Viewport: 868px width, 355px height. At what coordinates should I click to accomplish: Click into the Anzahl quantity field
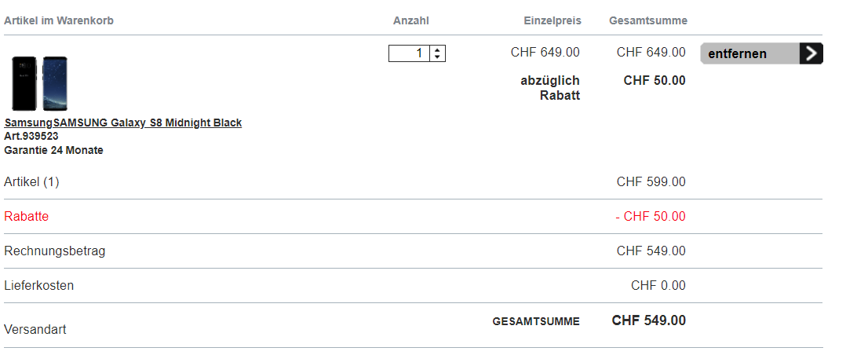[x=409, y=53]
